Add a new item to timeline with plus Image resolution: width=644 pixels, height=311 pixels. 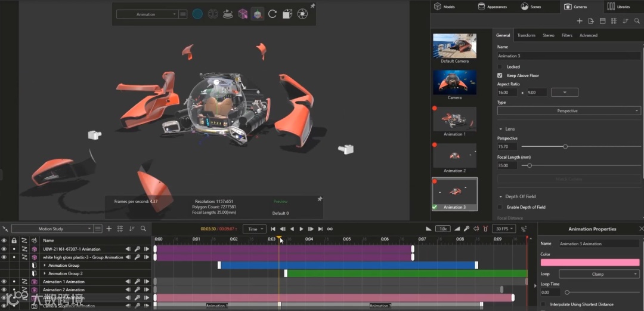[109, 229]
